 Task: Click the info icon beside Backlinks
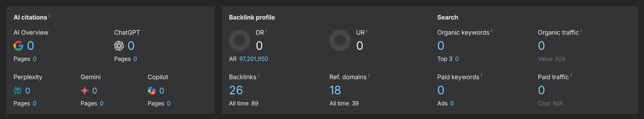[x=259, y=75]
